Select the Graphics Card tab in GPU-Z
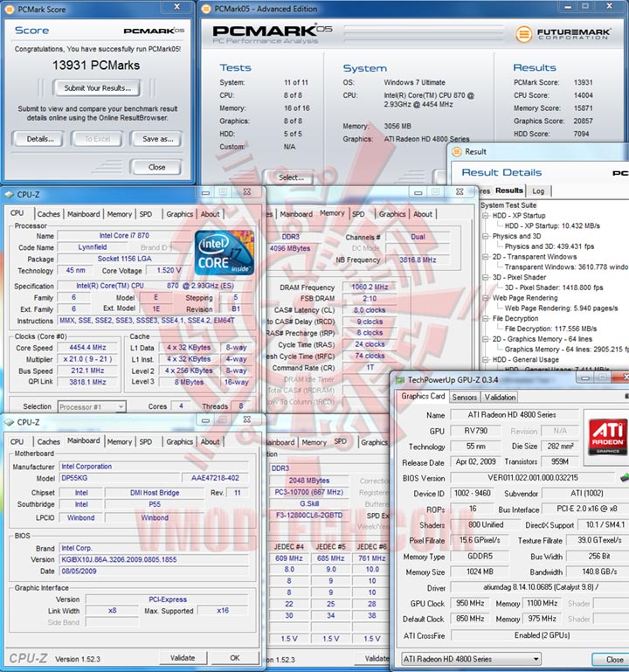Viewport: 629px width, 672px height. click(x=423, y=397)
